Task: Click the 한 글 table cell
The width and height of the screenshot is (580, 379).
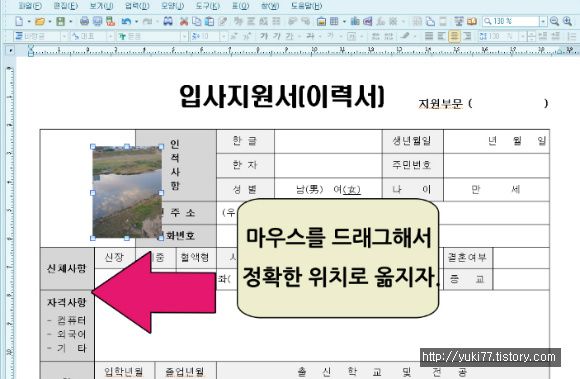Action: 245,141
